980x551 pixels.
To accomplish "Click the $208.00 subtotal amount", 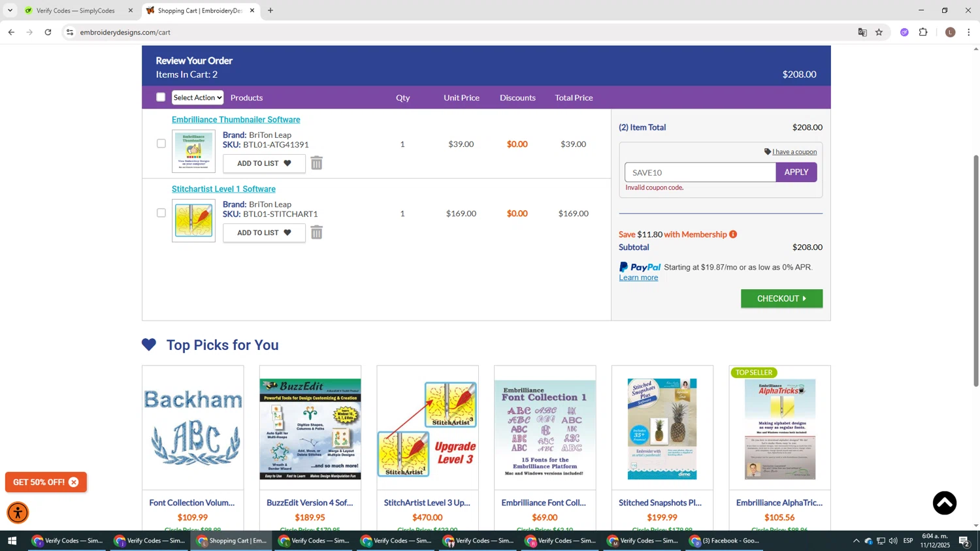I will [x=808, y=247].
